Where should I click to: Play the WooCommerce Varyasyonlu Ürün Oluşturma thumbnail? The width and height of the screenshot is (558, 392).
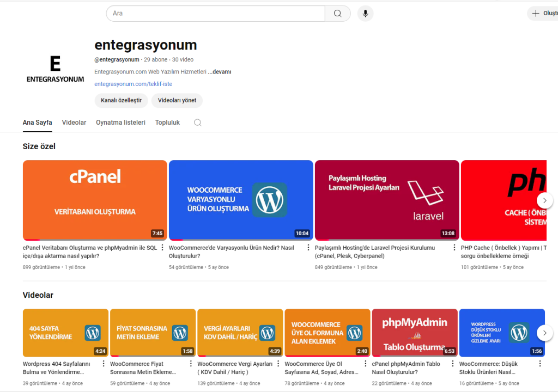pyautogui.click(x=241, y=200)
